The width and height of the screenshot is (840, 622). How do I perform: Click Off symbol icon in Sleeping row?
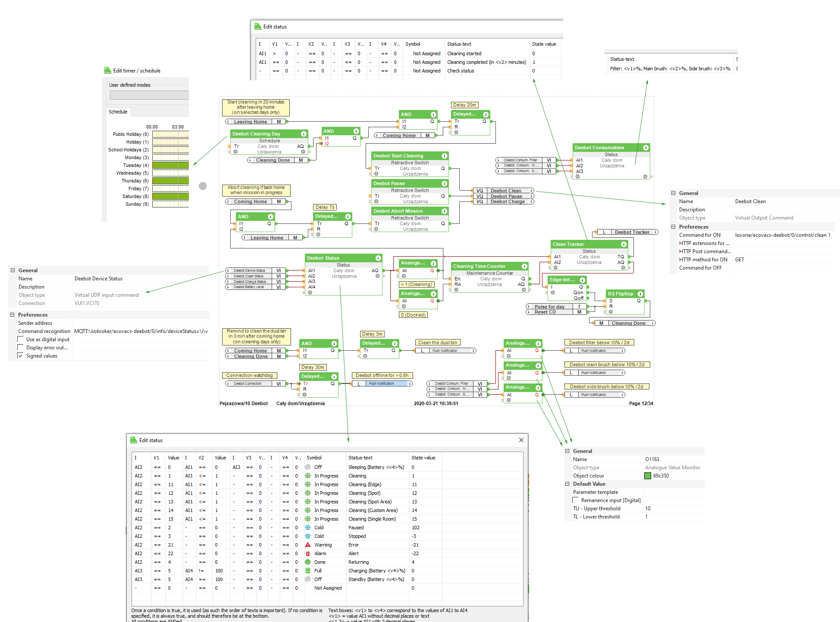click(x=308, y=467)
